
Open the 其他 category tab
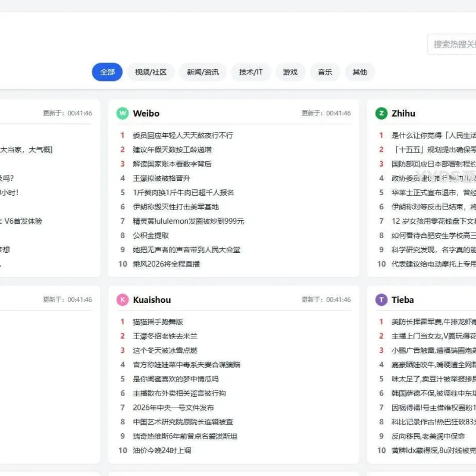click(x=360, y=72)
